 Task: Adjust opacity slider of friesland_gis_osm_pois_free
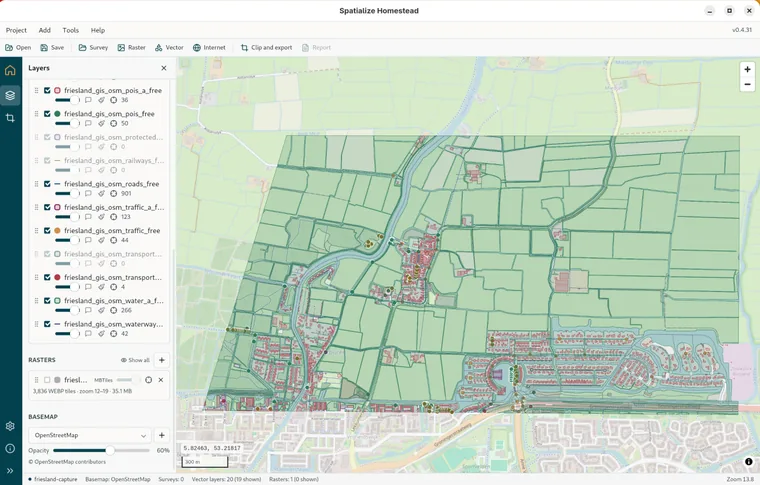(67, 124)
